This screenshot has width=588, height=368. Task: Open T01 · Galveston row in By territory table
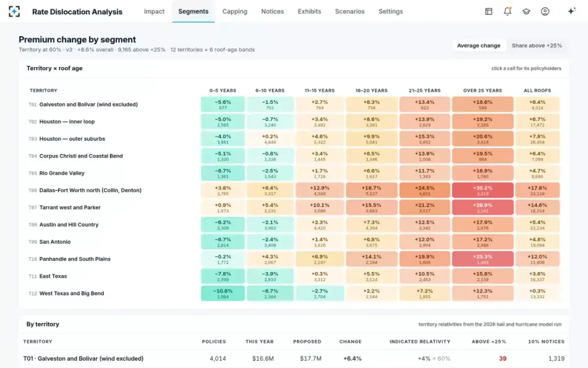[294, 359]
